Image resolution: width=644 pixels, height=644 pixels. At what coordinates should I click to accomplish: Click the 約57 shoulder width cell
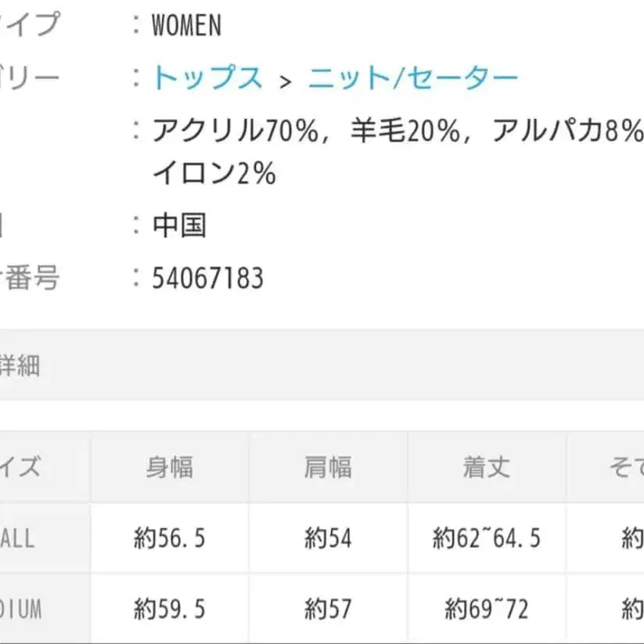coord(328,609)
